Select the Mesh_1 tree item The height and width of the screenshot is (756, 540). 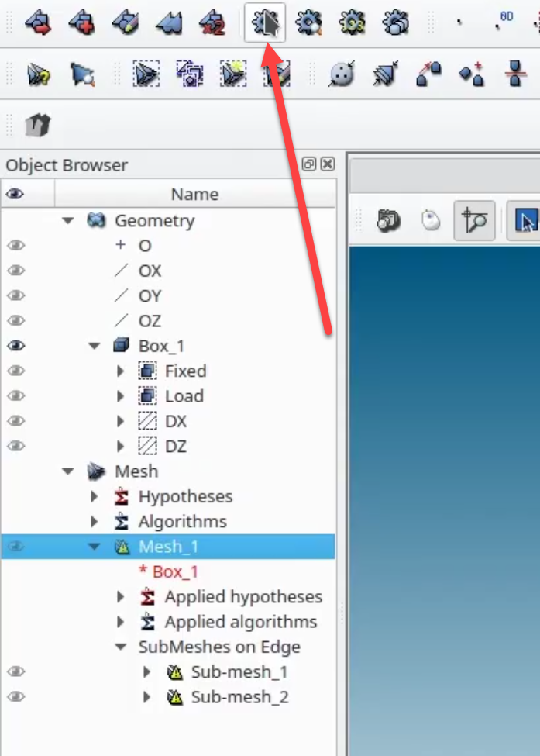168,547
